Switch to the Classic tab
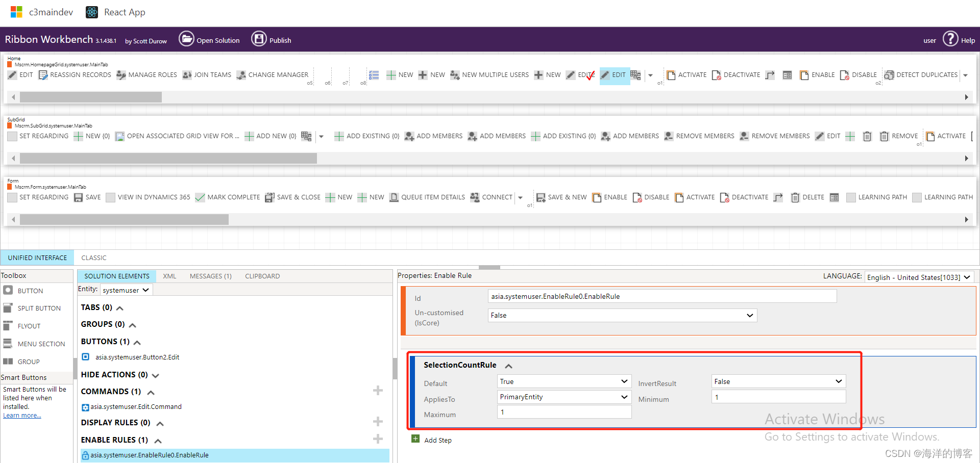Screen dimensions: 980x463 tap(94, 258)
